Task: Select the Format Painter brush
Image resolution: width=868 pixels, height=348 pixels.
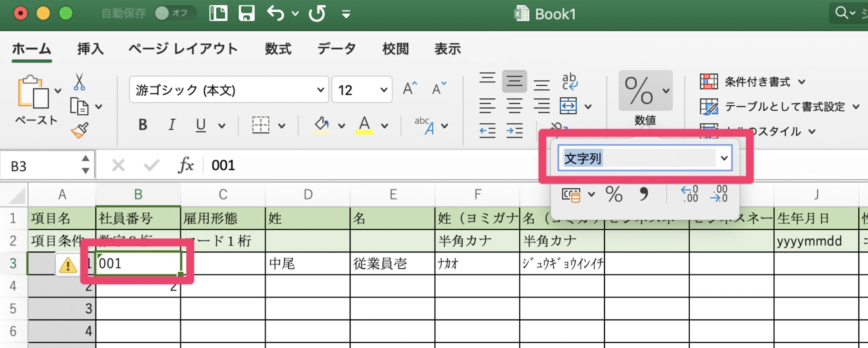Action: point(80,131)
